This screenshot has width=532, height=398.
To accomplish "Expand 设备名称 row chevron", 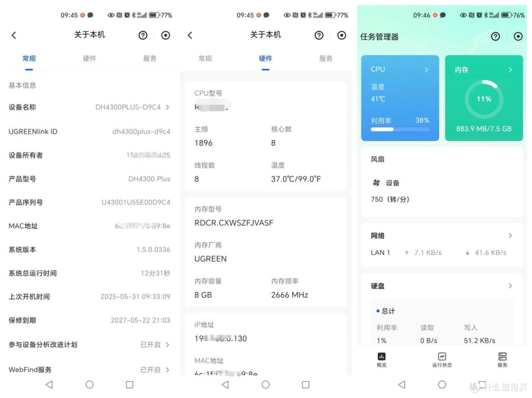I will [x=167, y=107].
